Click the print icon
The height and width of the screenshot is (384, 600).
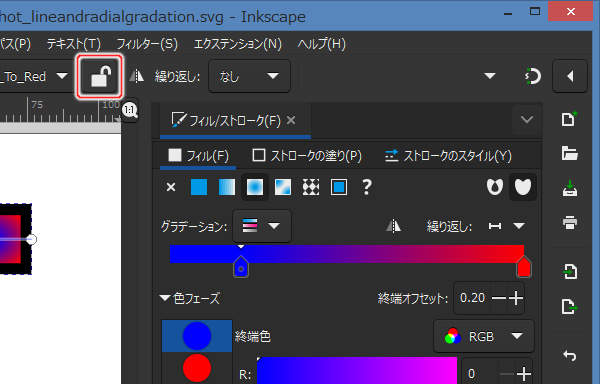(x=569, y=222)
